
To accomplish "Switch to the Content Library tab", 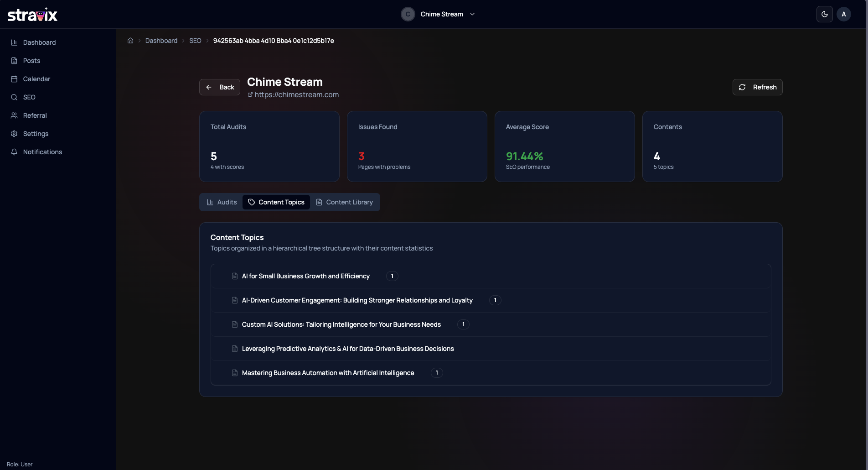I will 345,202.
